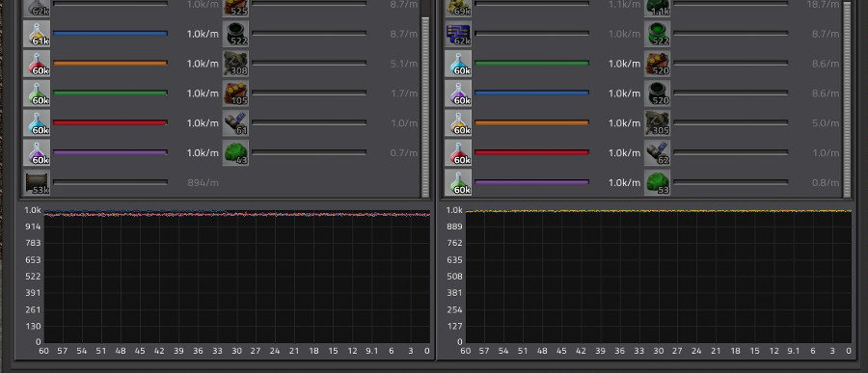Click the black pot icon showing 522
This screenshot has width=868, height=373.
click(x=236, y=34)
